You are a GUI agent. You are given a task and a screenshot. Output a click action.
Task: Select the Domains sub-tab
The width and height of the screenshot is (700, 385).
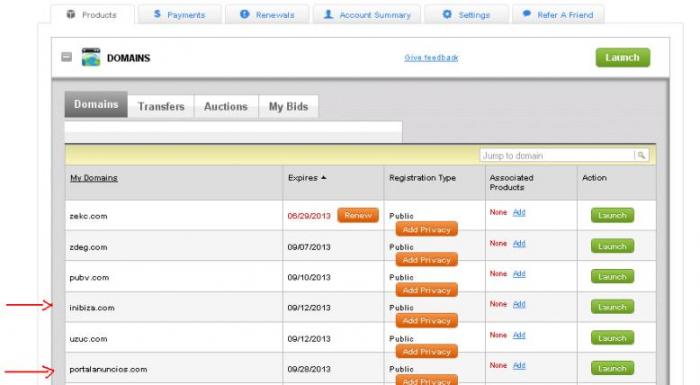point(96,105)
